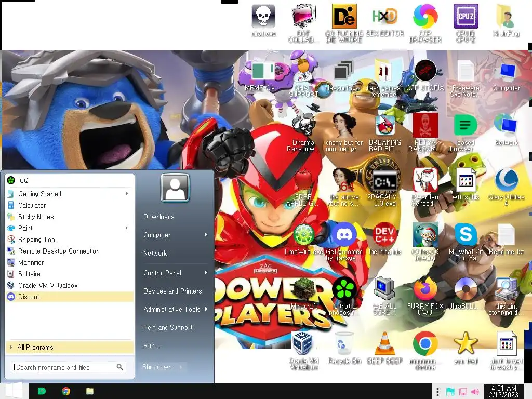Open the LimeWire.exe desktop icon

(x=303, y=235)
